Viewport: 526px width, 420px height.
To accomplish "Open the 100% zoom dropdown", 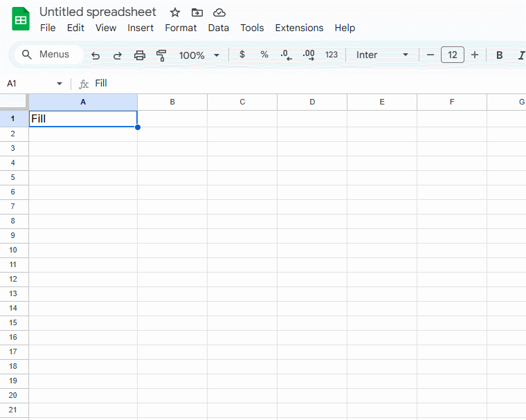I will 199,55.
